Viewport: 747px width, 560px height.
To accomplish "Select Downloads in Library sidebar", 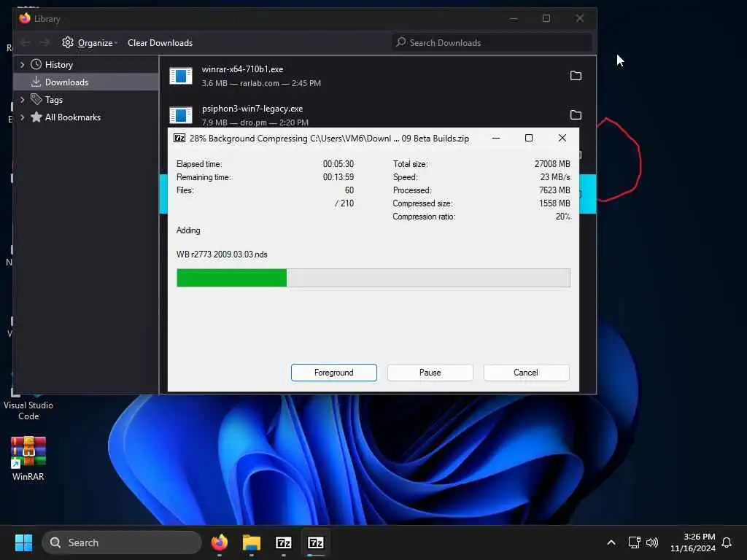I will click(66, 82).
